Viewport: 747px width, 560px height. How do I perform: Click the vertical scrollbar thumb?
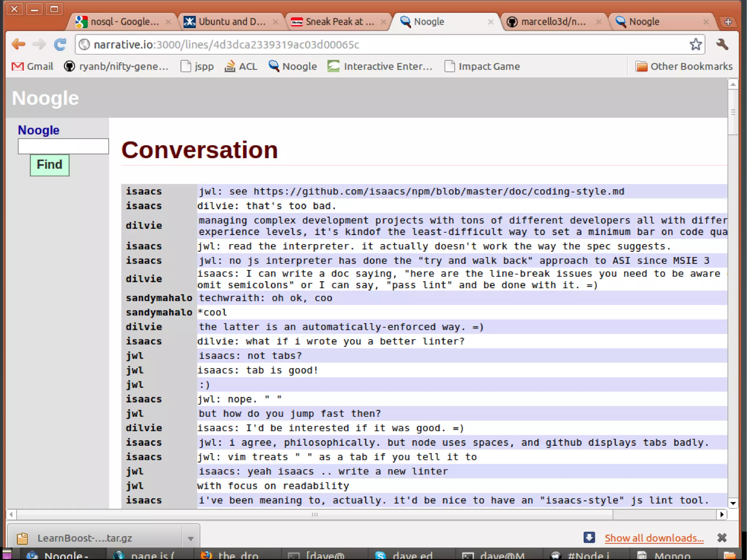733,112
